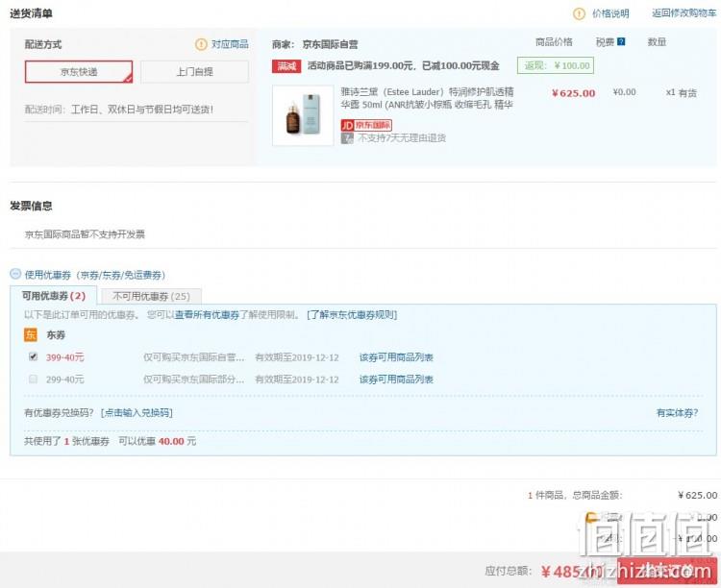Viewport: 721px width, 588px height.
Task: Open the Estee Lauder product thumbnail
Action: tap(303, 115)
